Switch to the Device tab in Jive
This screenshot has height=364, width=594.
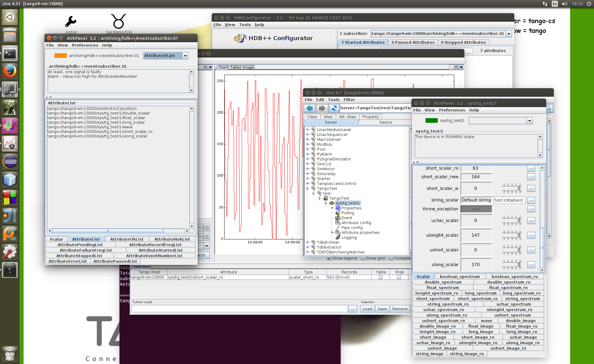385,122
